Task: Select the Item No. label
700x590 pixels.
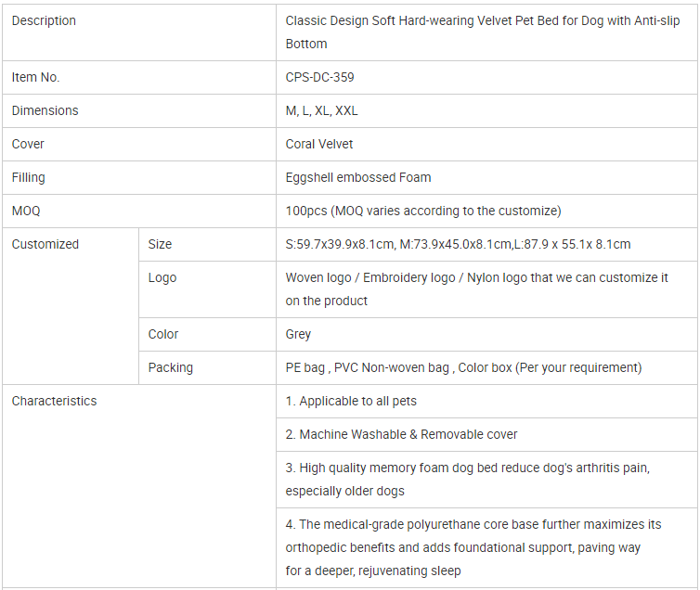Action: pyautogui.click(x=35, y=78)
